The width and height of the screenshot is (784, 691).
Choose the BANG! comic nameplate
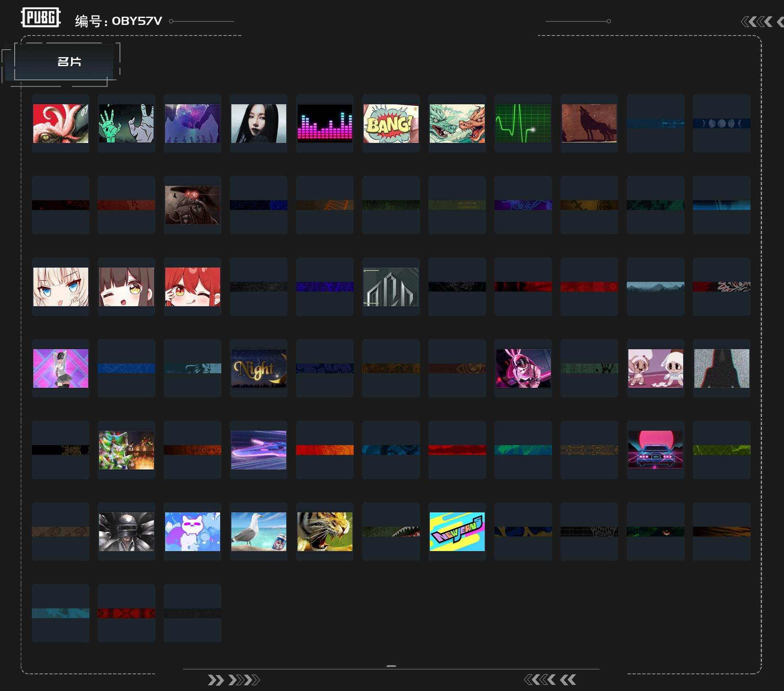click(x=391, y=123)
